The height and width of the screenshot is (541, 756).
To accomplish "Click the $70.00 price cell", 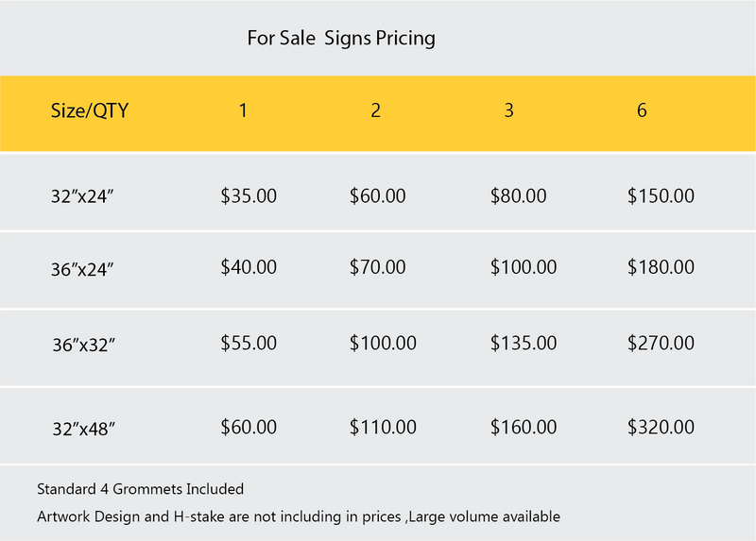I will [378, 267].
